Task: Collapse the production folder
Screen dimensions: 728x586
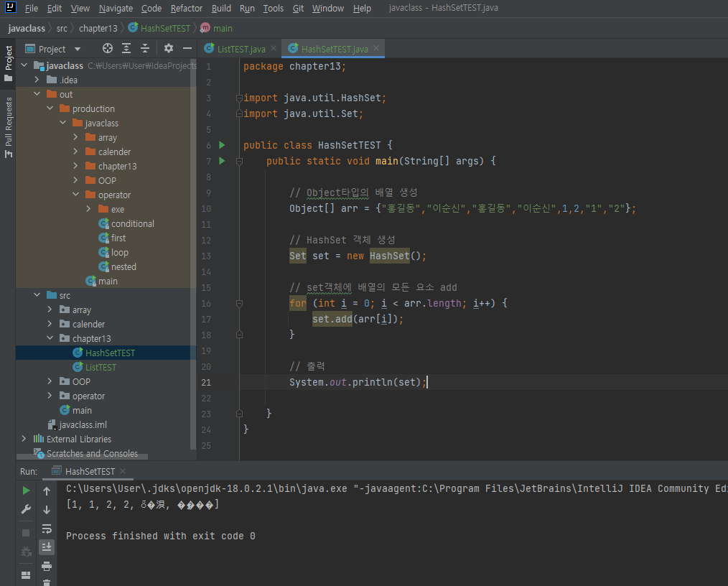Action: (x=50, y=108)
